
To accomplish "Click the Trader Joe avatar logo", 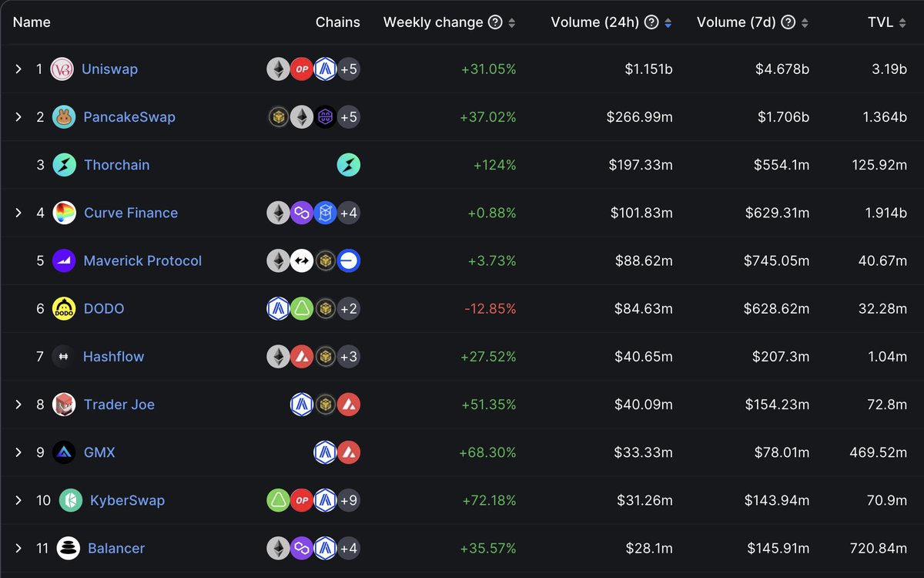I will (x=64, y=405).
